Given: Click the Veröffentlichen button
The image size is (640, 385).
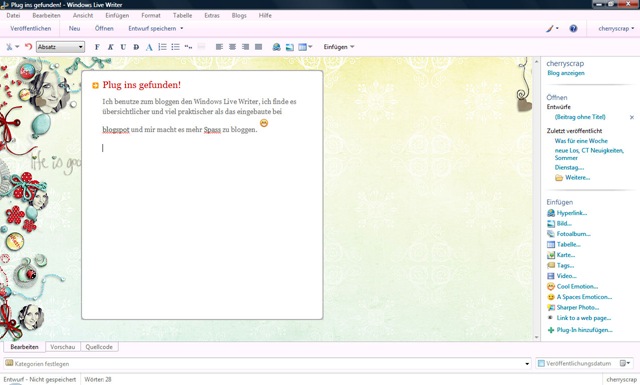Looking at the screenshot, I should coord(31,29).
